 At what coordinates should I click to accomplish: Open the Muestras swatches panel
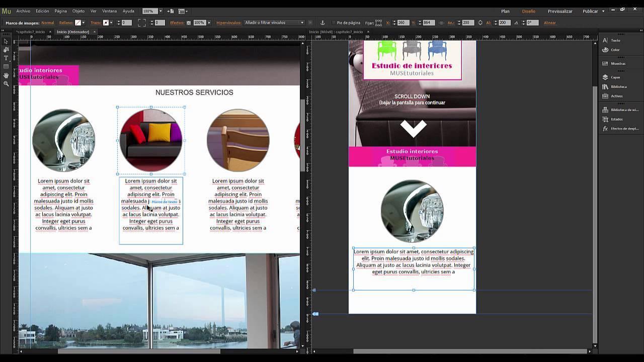(617, 63)
